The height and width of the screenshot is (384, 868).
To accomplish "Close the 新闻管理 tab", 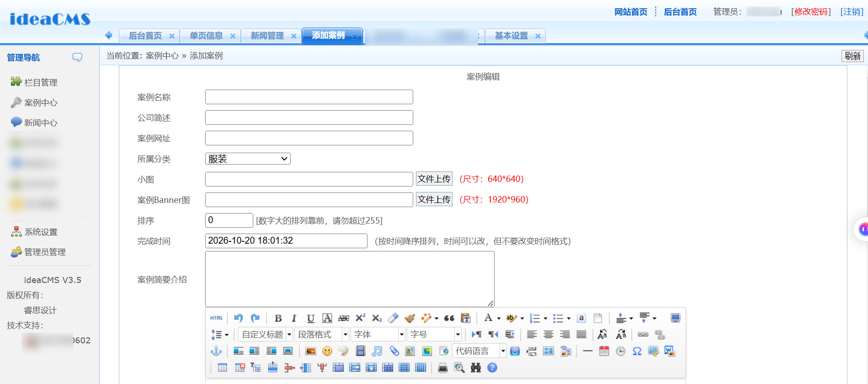I will [294, 36].
